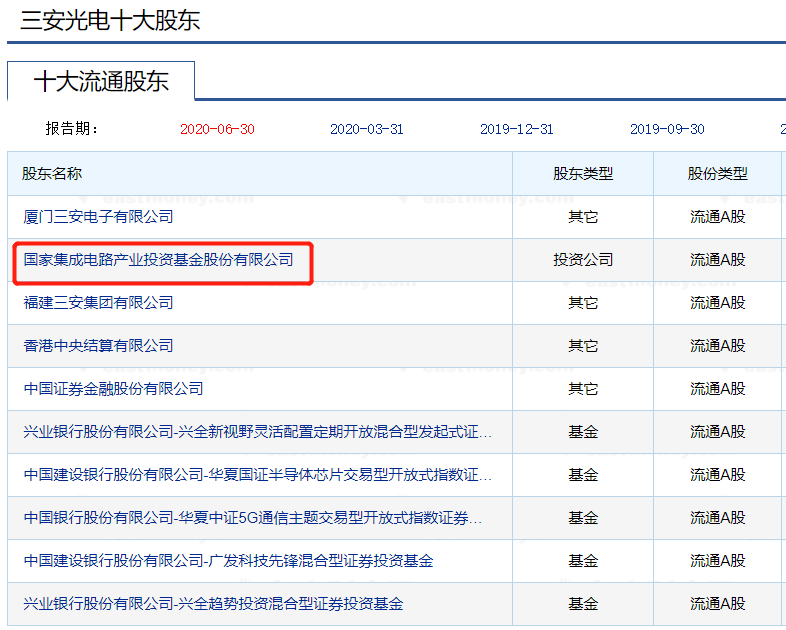Image resolution: width=786 pixels, height=630 pixels.
Task: Click 基金 type in 兴全趋势投资 row
Action: pyautogui.click(x=583, y=604)
